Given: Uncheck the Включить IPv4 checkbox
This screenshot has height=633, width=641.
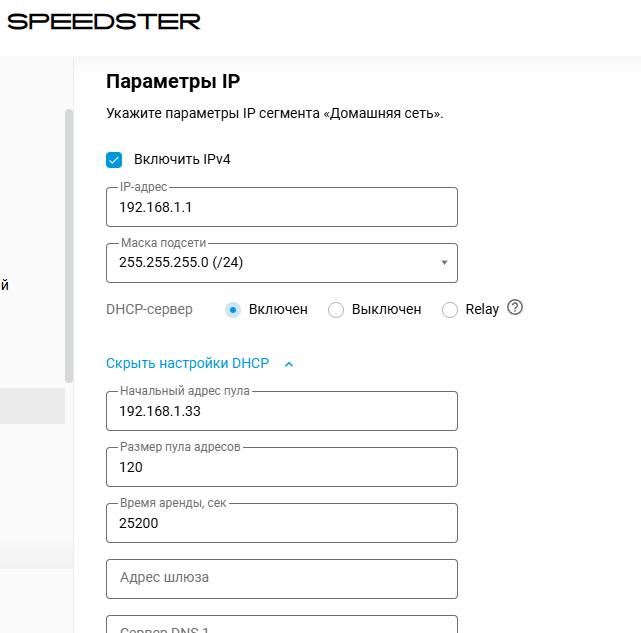Looking at the screenshot, I should click(114, 160).
